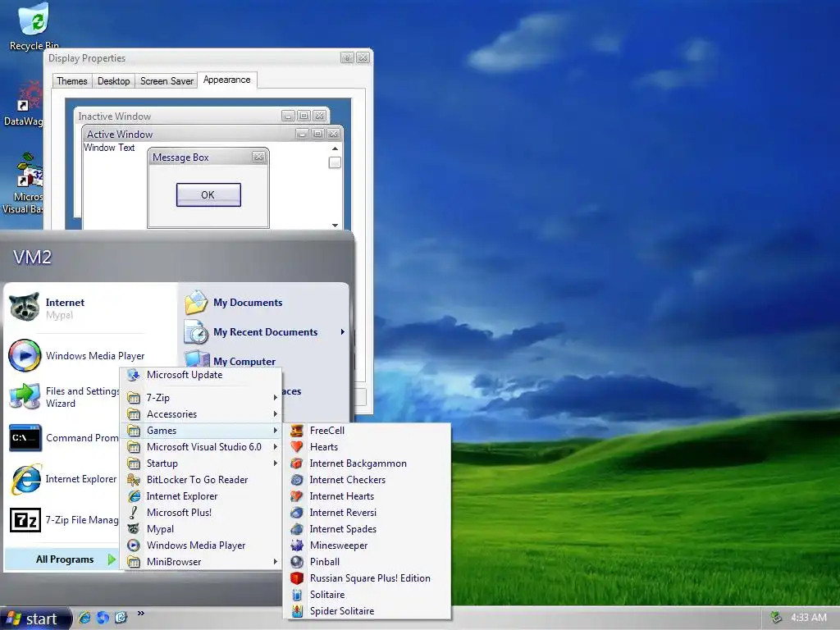Start Spider Solitaire
The height and width of the screenshot is (630, 840).
click(x=368, y=610)
